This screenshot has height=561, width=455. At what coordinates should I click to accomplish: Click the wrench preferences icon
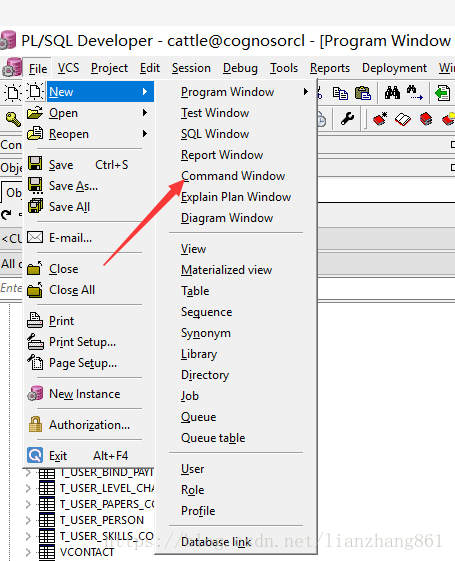point(347,118)
